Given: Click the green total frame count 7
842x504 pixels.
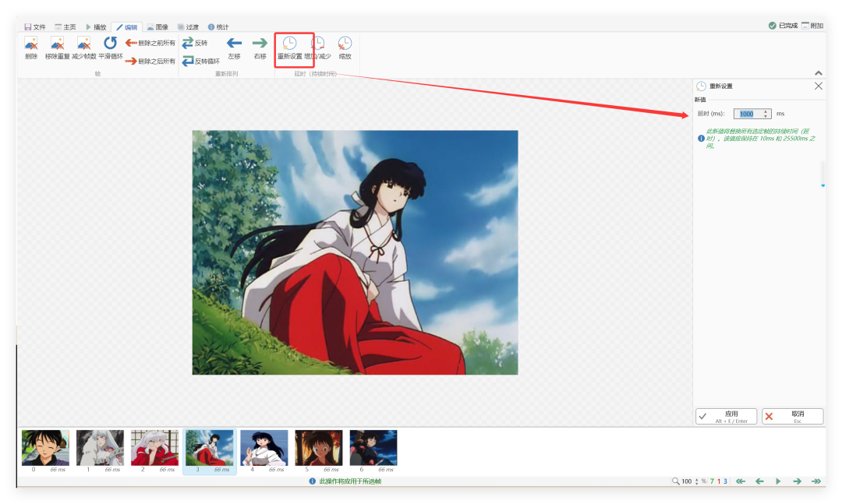Looking at the screenshot, I should tap(712, 481).
